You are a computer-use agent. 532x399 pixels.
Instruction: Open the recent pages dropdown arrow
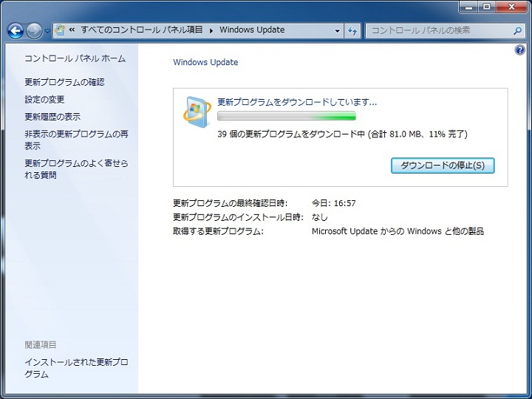[47, 31]
